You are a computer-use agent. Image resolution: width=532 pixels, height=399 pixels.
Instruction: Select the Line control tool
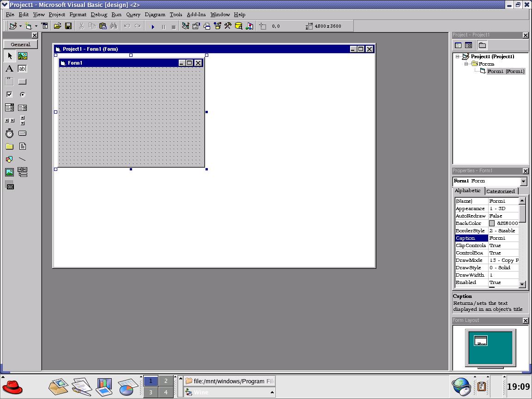22,159
